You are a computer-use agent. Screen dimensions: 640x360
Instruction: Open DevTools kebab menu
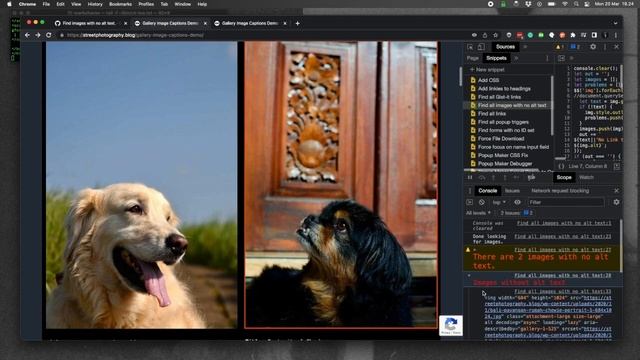coord(605,47)
